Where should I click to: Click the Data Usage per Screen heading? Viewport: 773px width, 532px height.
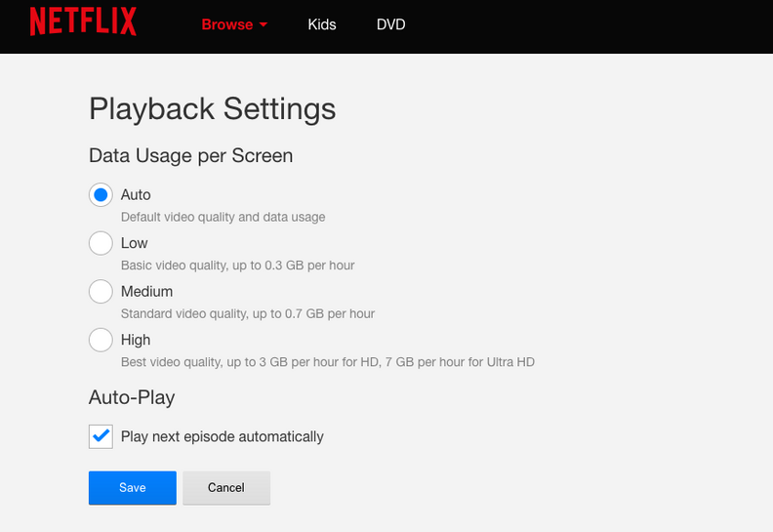click(190, 155)
